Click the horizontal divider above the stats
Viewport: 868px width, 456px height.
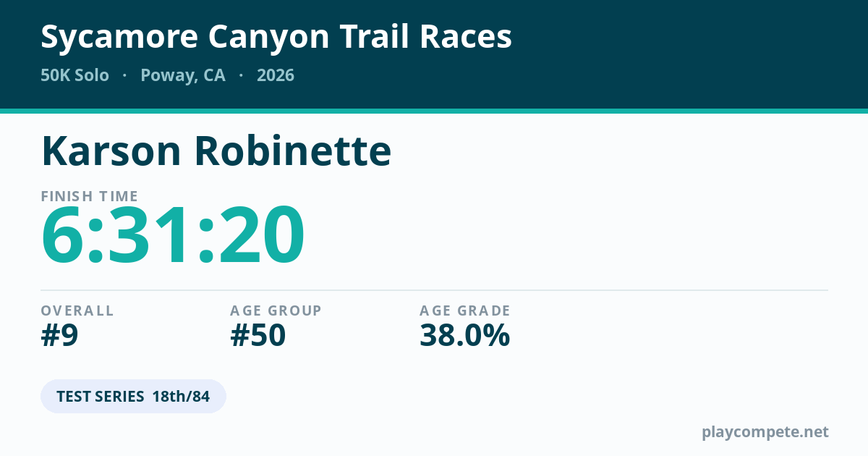(434, 290)
